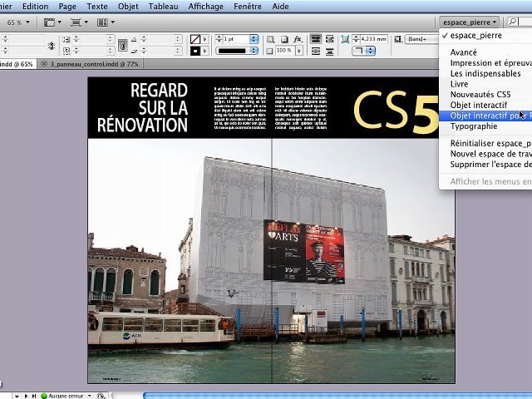Viewport: 532px width, 399px height.
Task: Click the green preflight status indicator
Action: coord(44,396)
